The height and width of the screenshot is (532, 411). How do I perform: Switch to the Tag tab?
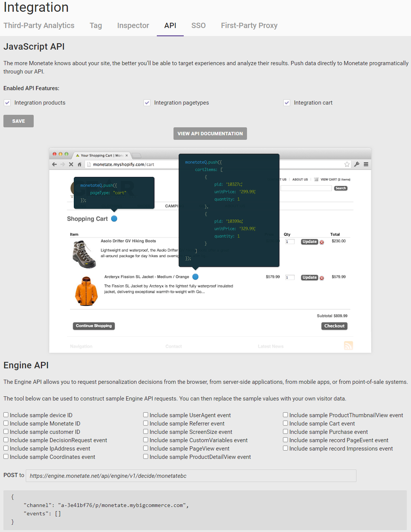pos(96,25)
